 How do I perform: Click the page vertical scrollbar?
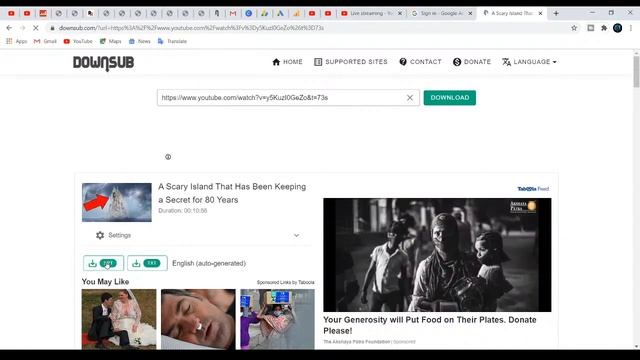pyautogui.click(x=636, y=71)
